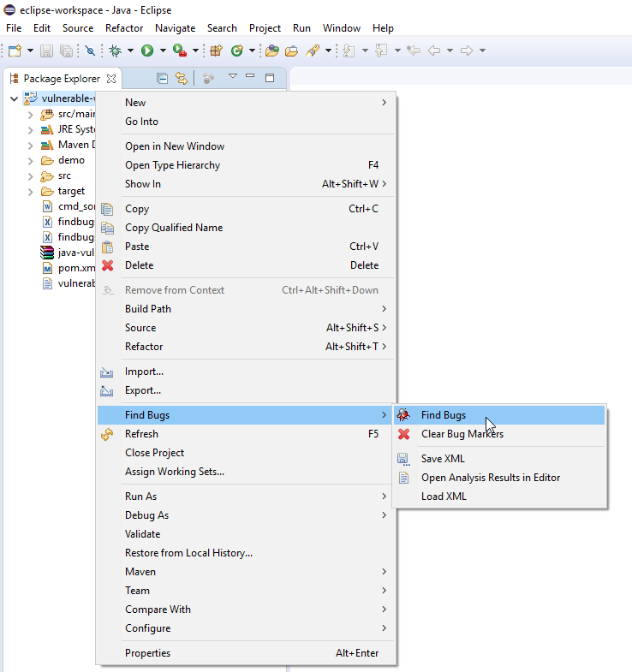Click the Debug bug icon in toolbar

tap(115, 51)
